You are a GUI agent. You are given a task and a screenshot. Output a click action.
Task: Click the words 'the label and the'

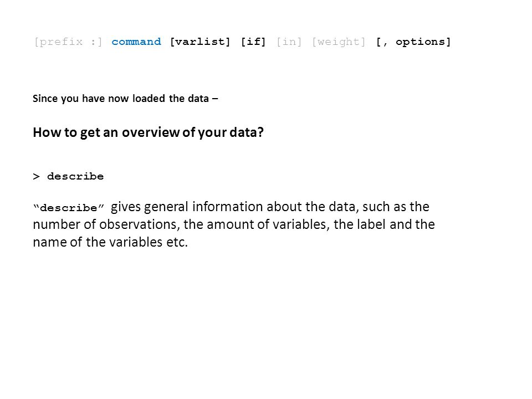[x=384, y=224]
